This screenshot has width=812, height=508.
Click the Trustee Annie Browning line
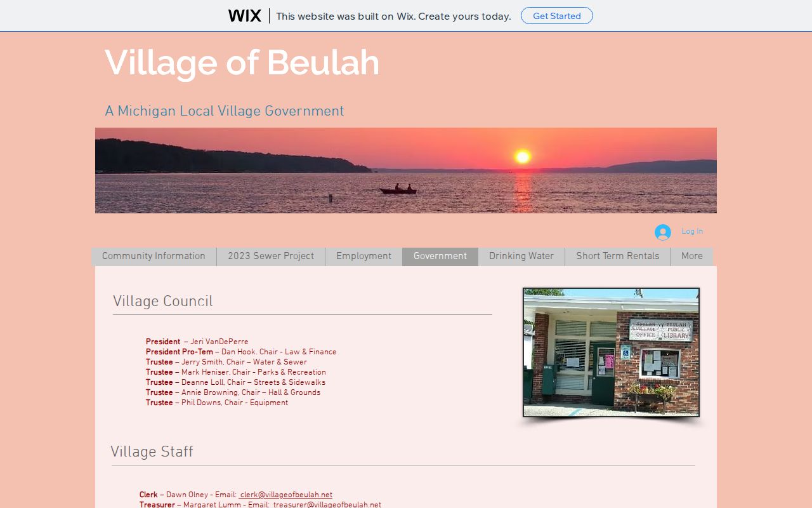click(233, 393)
